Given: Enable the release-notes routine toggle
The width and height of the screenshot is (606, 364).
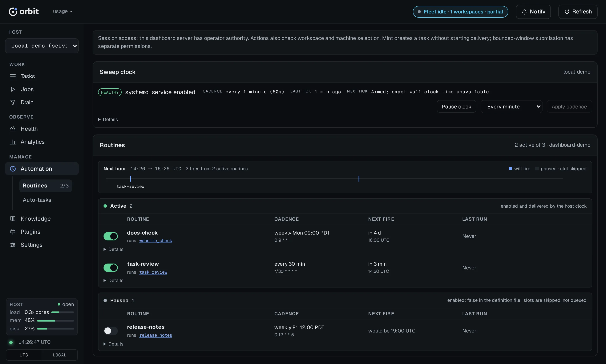Looking at the screenshot, I should (110, 331).
